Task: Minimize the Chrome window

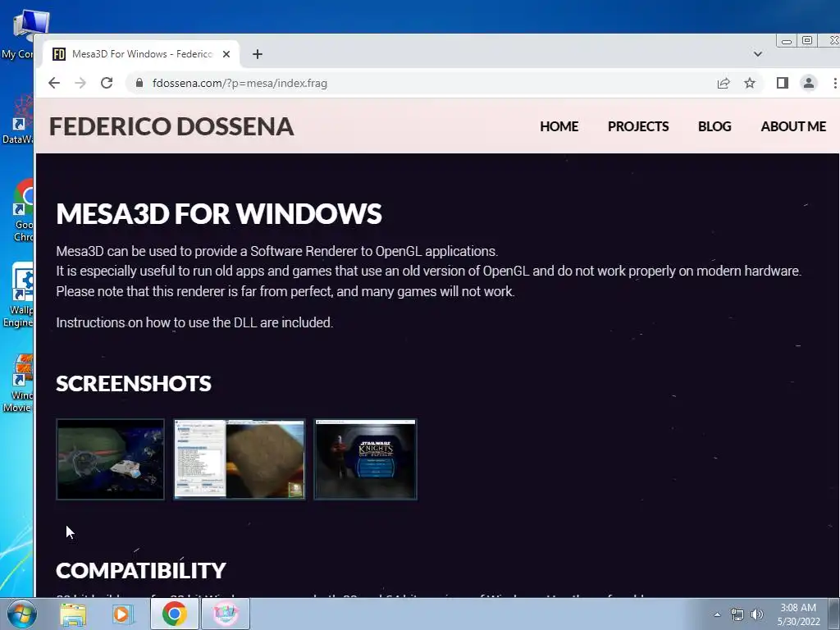Action: tap(787, 41)
